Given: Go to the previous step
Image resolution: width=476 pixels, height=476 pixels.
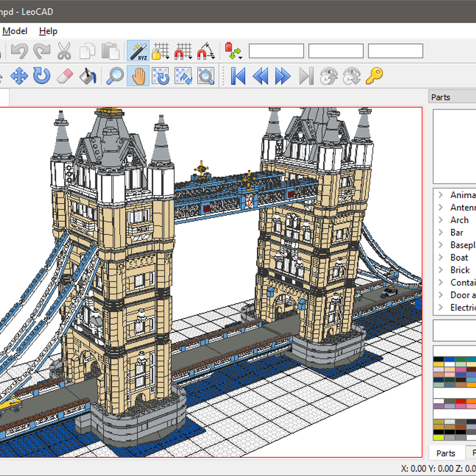Looking at the screenshot, I should (261, 76).
